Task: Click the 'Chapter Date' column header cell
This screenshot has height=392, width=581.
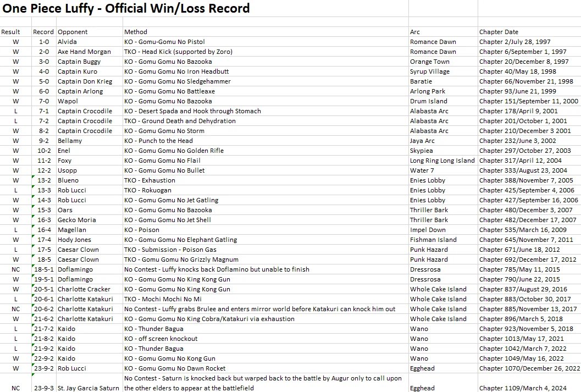Action: pos(529,32)
